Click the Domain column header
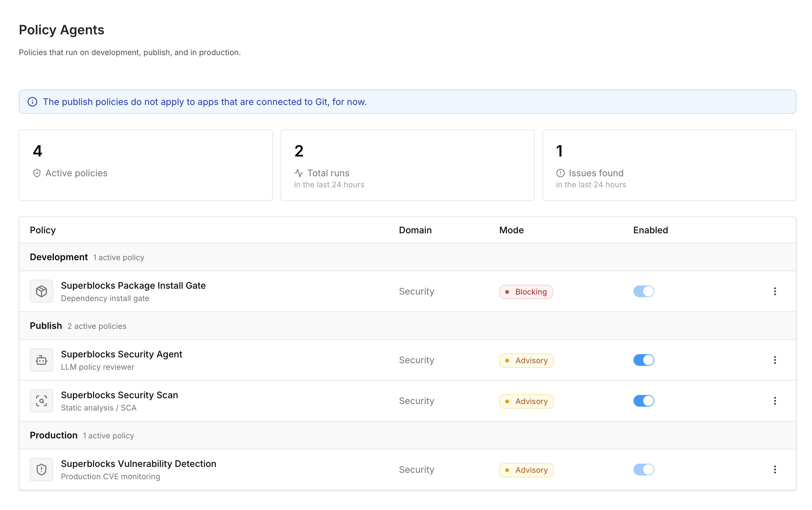The image size is (812, 510). click(x=415, y=230)
